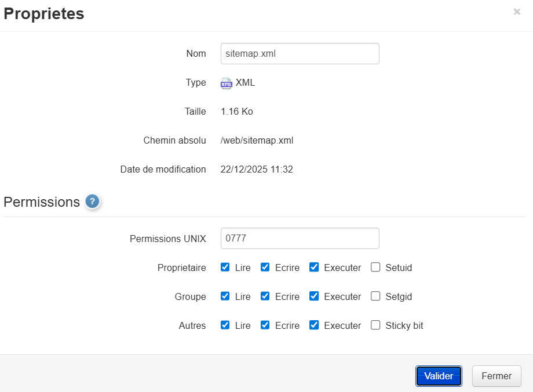Uncheck Lire for Proprietaire
533x392 pixels.
click(x=225, y=268)
